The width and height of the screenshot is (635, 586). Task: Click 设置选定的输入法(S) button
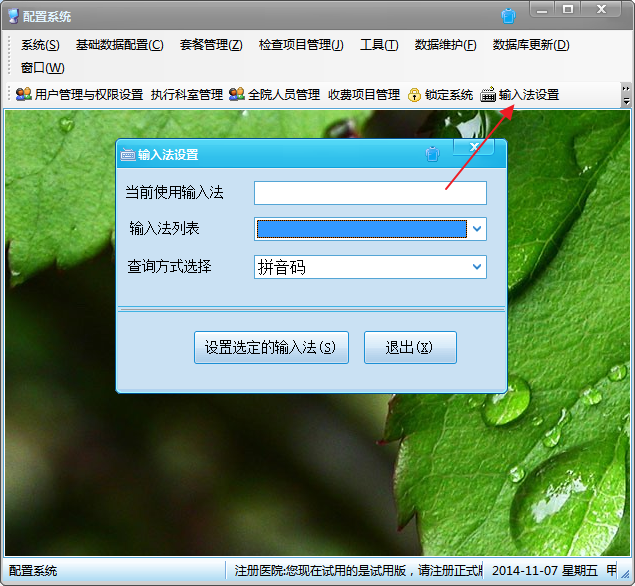pos(271,347)
